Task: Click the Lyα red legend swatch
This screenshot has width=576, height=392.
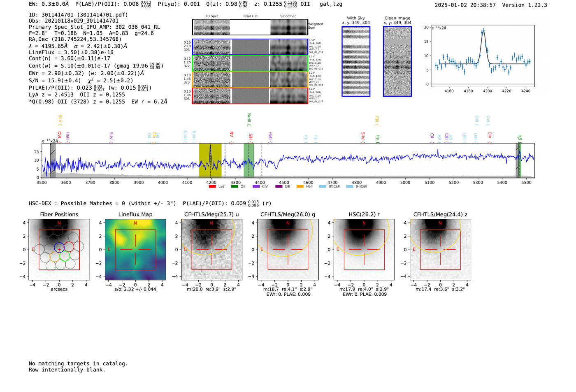Action: (x=212, y=186)
